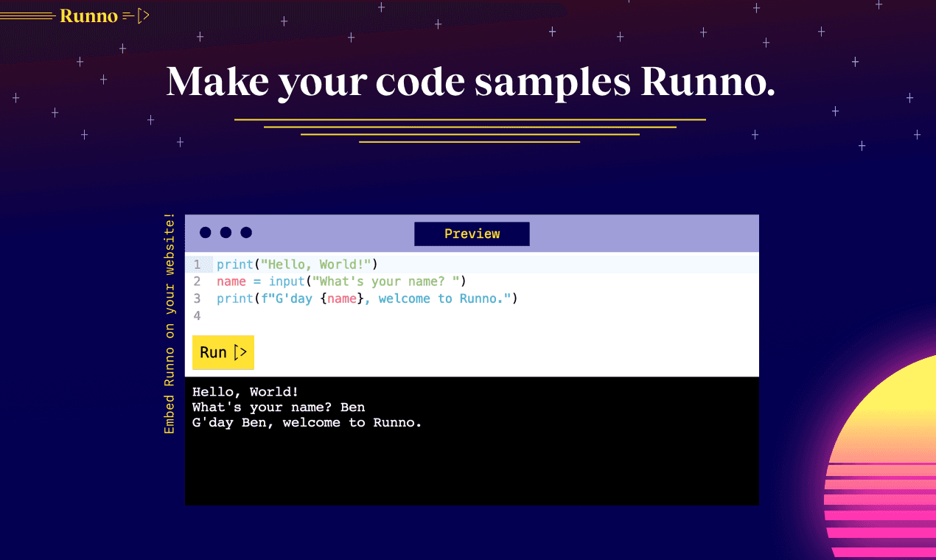Click "G'day Ben, welcome to Runno." output
The width and height of the screenshot is (936, 560).
tap(307, 423)
